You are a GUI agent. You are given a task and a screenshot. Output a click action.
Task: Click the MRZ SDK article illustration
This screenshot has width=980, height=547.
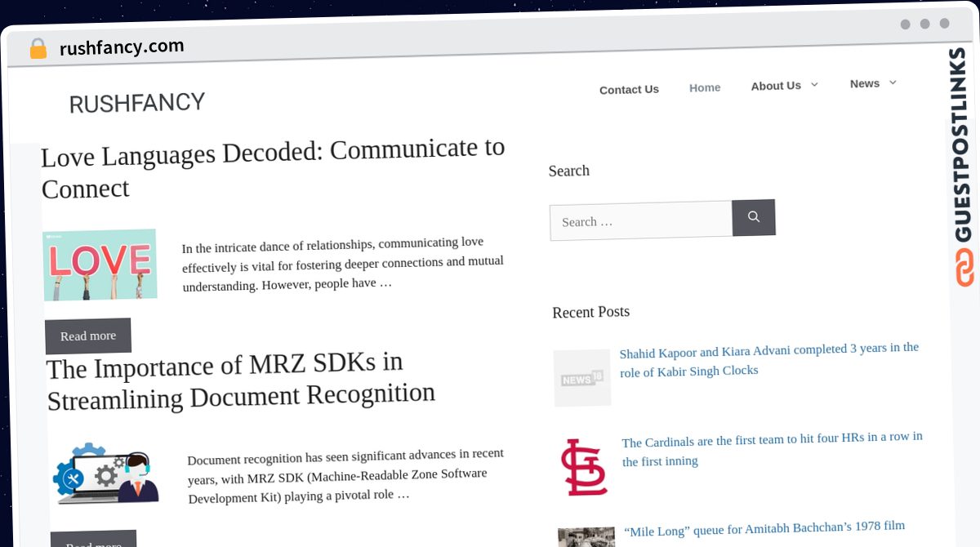tap(106, 474)
